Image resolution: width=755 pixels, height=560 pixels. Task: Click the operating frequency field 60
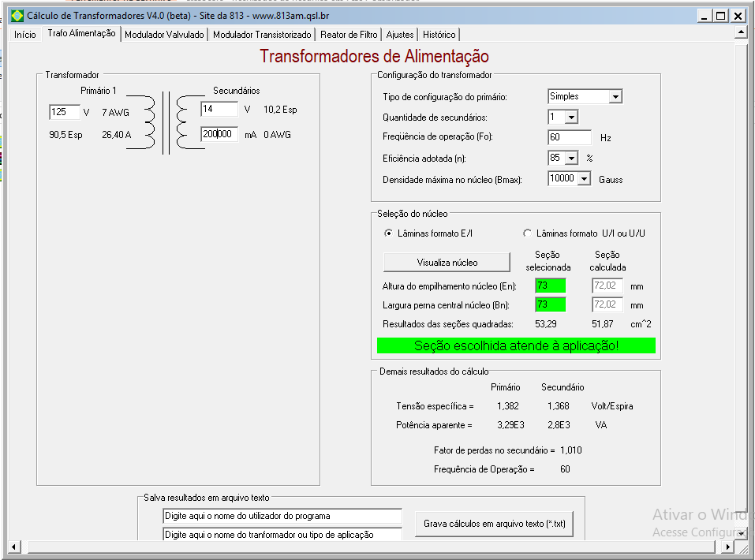[570, 137]
